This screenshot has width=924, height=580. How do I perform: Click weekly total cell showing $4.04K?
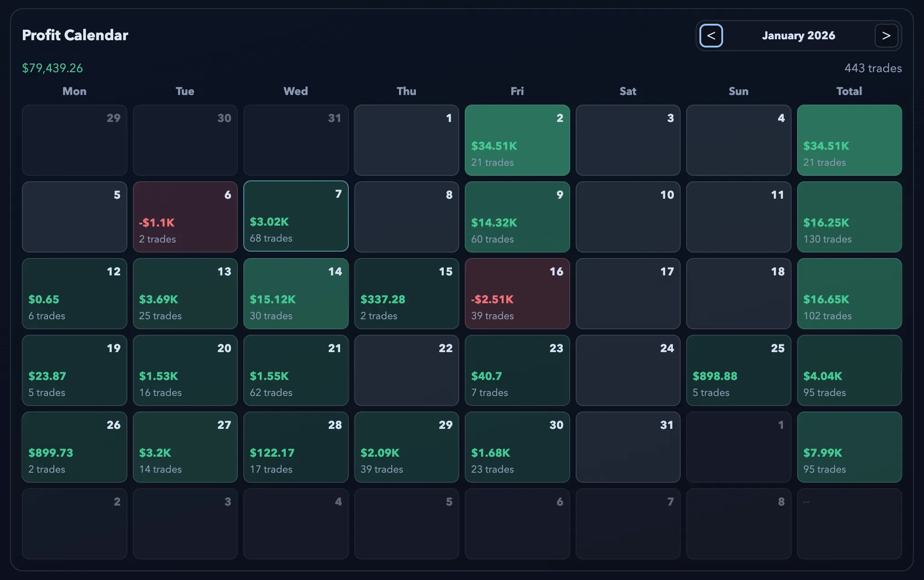pyautogui.click(x=849, y=370)
